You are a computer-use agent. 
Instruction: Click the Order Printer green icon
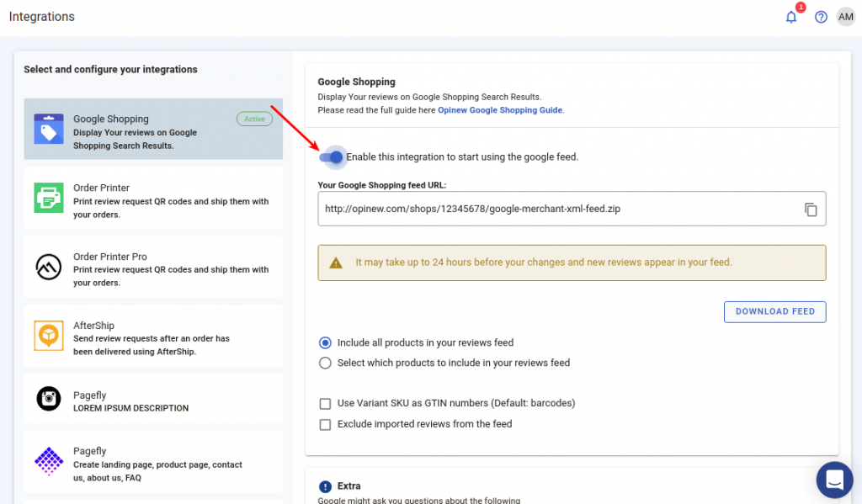[49, 198]
